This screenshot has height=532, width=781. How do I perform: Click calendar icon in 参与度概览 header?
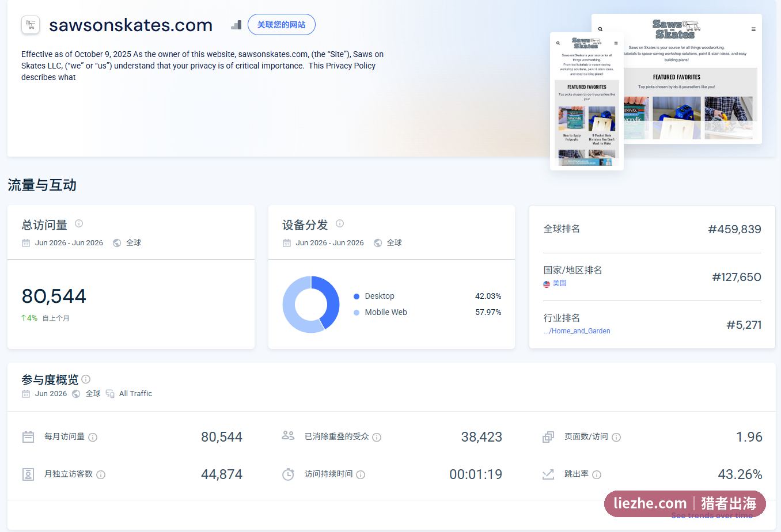coord(26,394)
